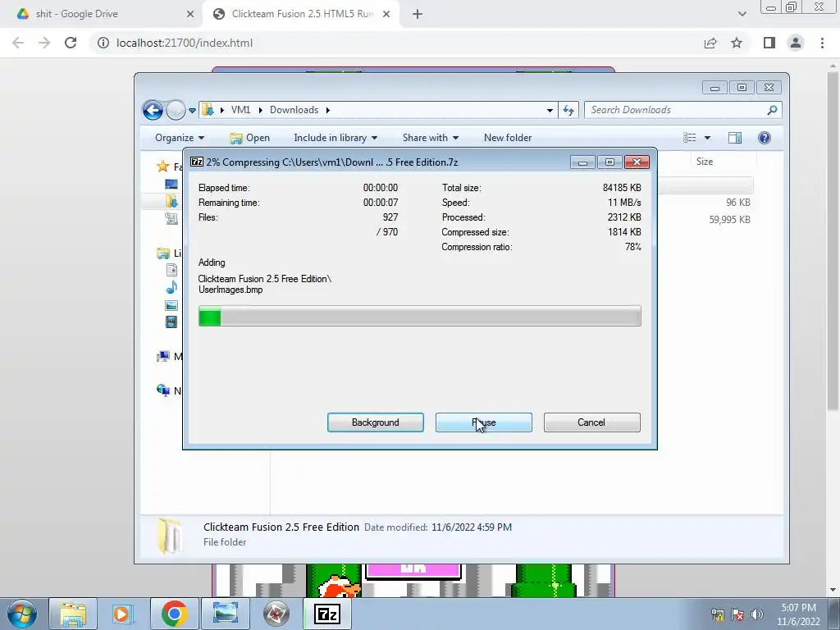Click the Search Downloads field
Image resolution: width=840 pixels, height=630 pixels.
pos(683,110)
